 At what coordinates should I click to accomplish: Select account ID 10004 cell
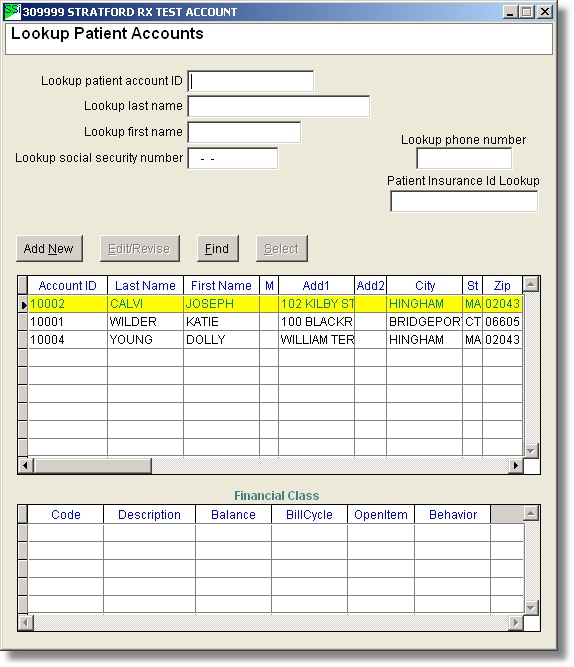(x=68, y=339)
